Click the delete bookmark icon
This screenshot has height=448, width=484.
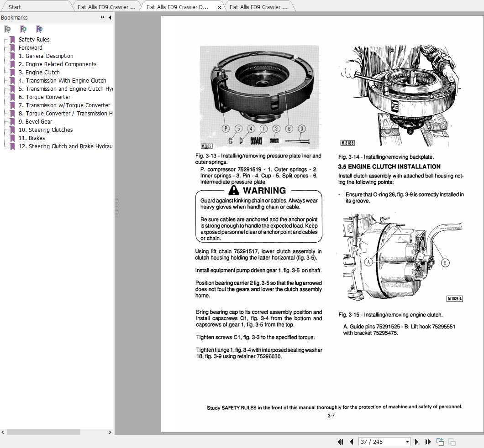coord(7,29)
